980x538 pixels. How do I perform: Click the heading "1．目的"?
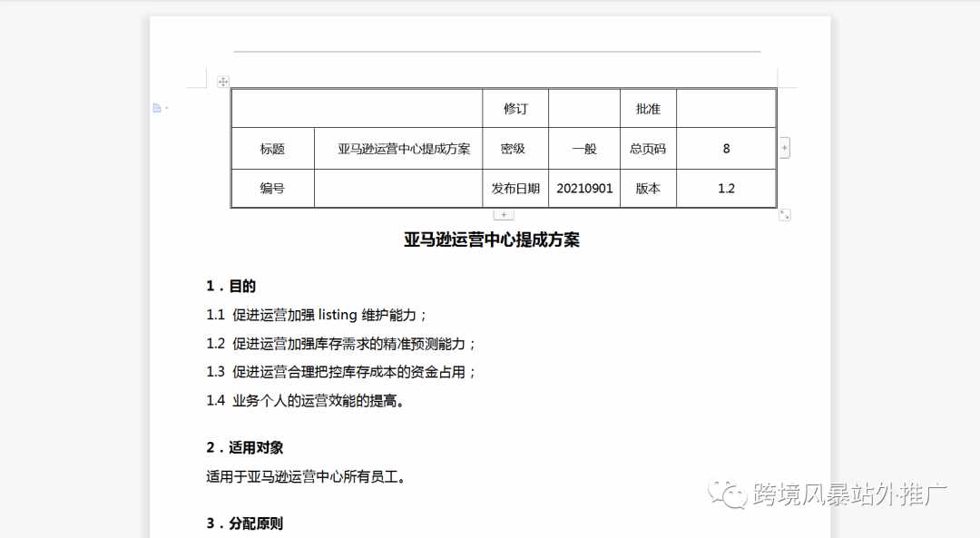tap(231, 286)
